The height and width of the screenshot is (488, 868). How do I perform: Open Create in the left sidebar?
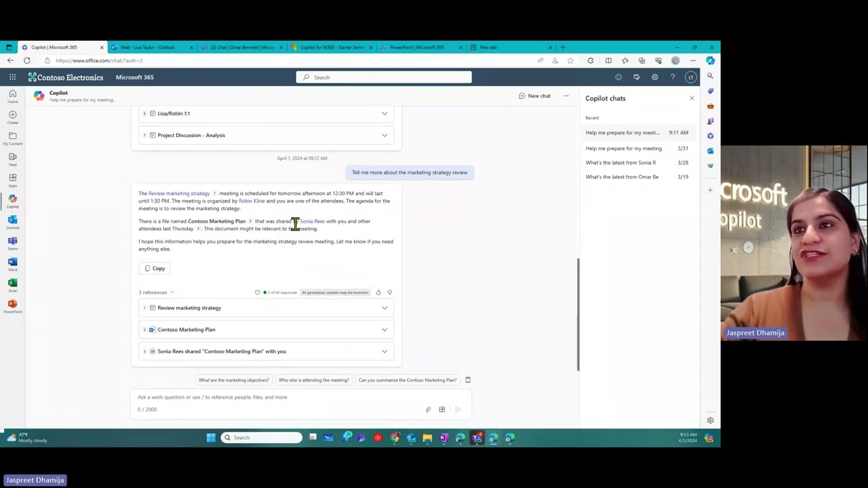tap(12, 117)
